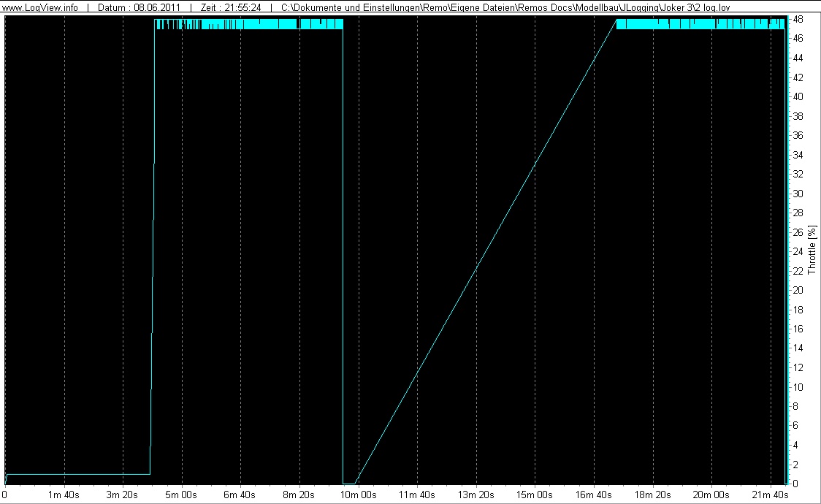Click the 16m 40s time axis label
Screen dimensions: 821x504
point(593,495)
